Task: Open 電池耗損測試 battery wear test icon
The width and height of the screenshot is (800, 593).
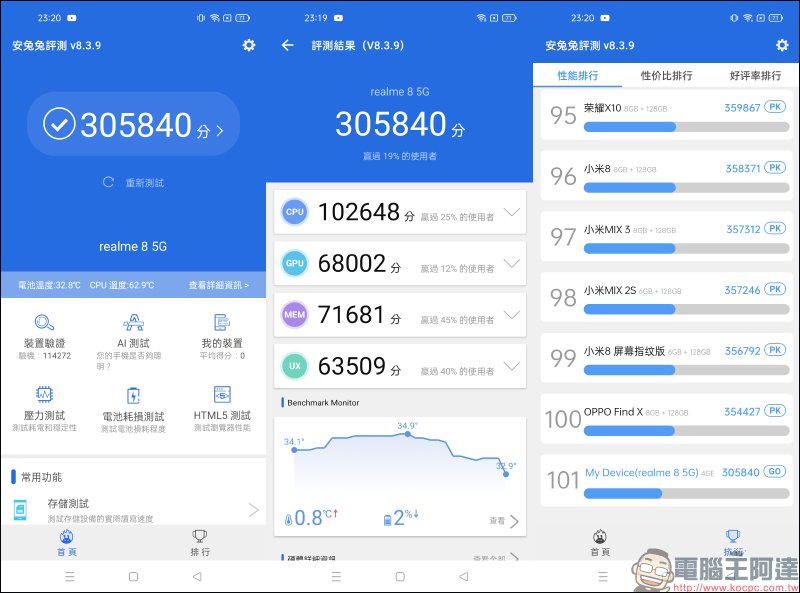Action: point(133,396)
